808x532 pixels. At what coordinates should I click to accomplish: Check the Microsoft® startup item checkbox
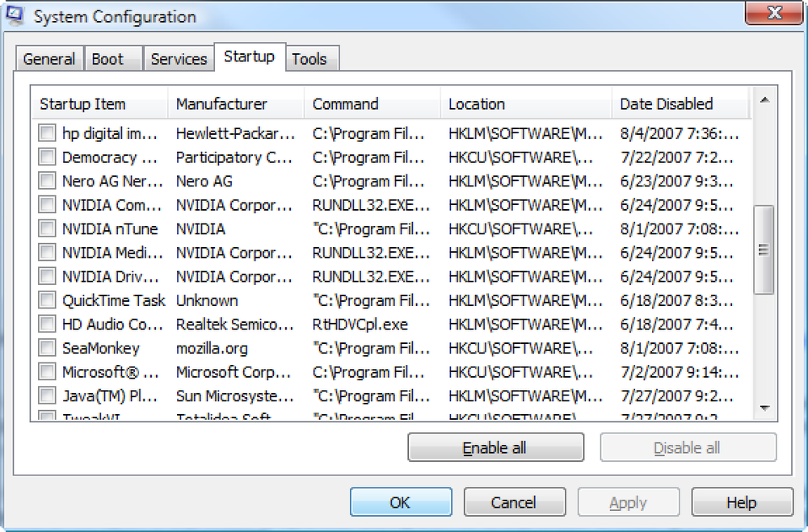47,371
